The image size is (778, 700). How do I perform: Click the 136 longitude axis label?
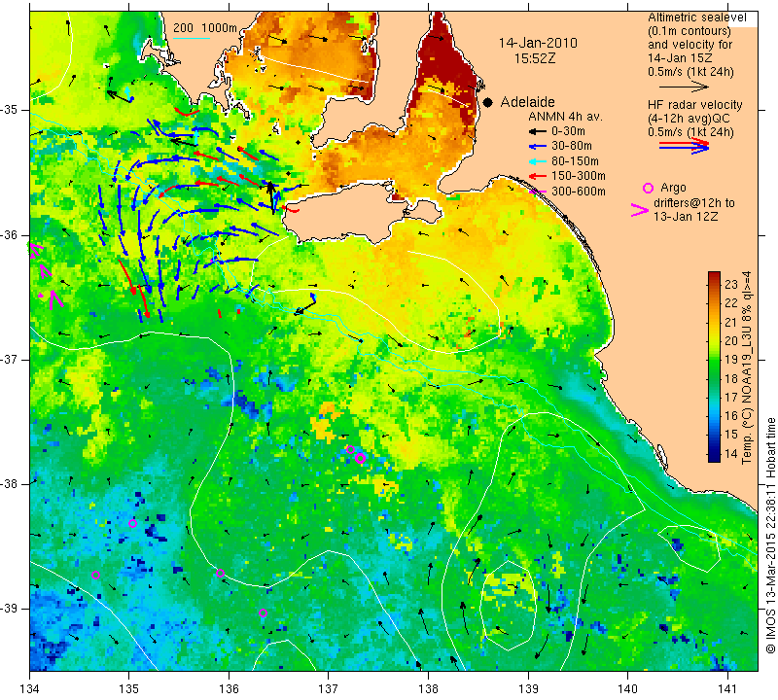tap(229, 689)
